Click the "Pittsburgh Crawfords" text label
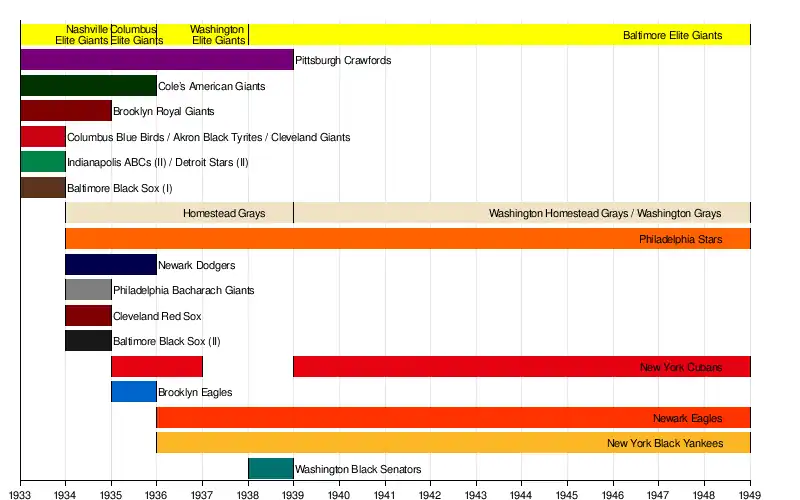 343,61
